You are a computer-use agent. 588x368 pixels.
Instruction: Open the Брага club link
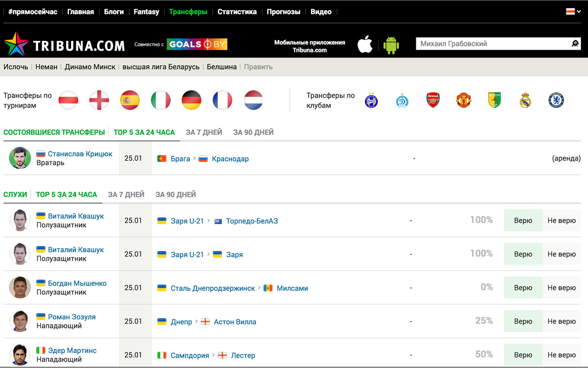click(181, 159)
